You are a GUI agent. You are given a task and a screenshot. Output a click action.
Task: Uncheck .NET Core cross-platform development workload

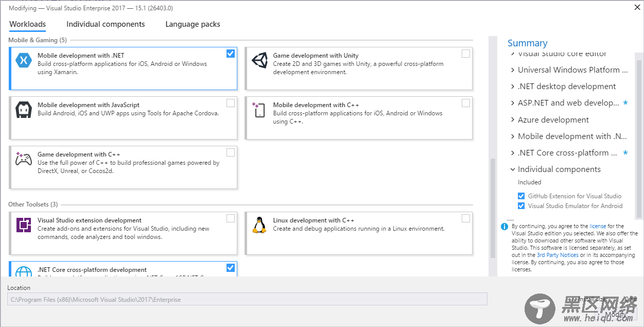pos(231,268)
